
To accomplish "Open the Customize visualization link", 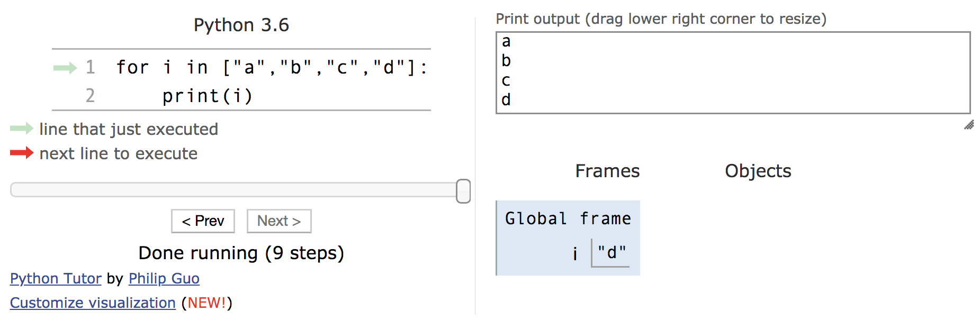I will 93,303.
